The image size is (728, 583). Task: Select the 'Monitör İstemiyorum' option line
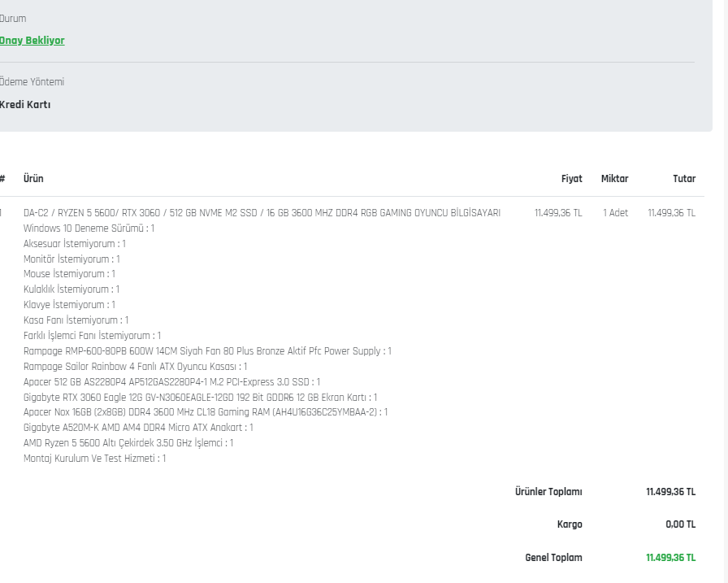tap(71, 259)
